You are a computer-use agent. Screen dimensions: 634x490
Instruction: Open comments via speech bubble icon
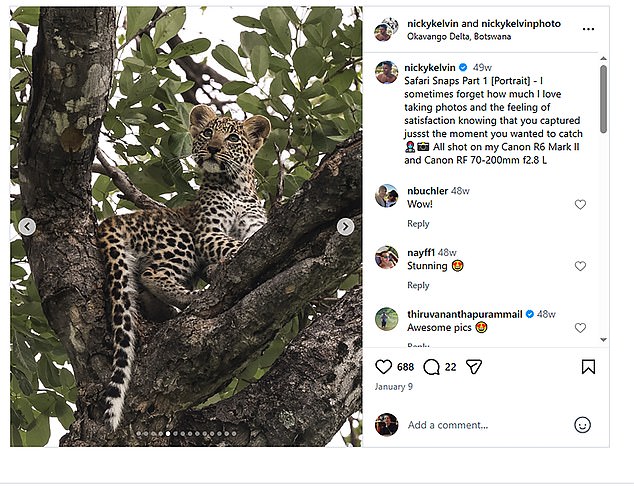click(x=432, y=367)
